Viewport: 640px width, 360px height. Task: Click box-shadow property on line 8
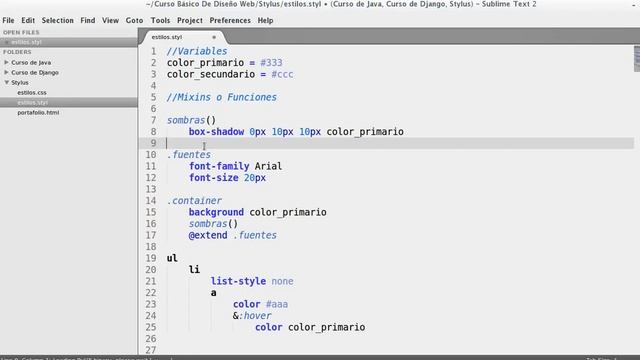216,132
